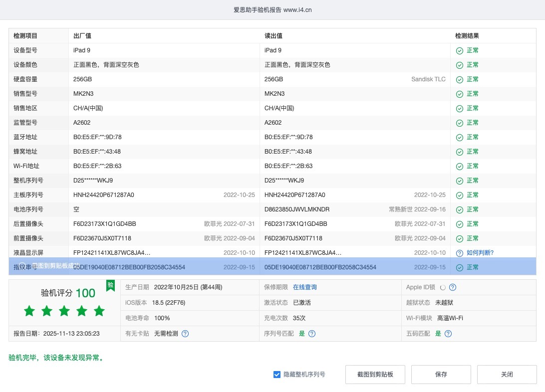Click 截图到剪贴板 button
The image size is (545, 392).
[375, 374]
